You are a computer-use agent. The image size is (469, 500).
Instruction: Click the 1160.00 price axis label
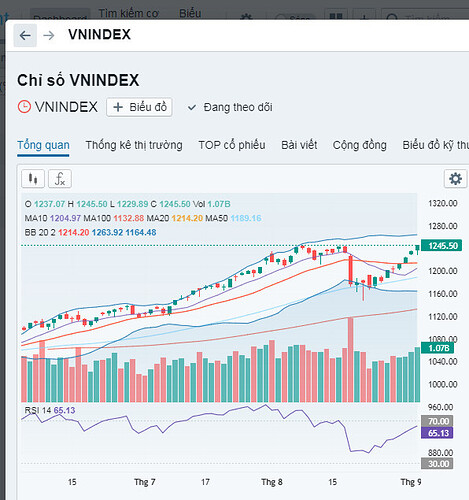pos(443,294)
